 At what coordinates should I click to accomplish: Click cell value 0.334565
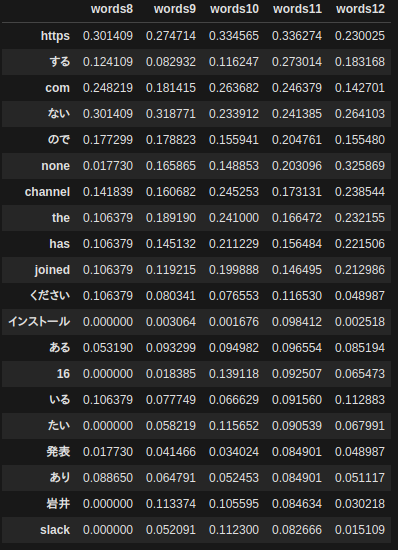click(234, 36)
